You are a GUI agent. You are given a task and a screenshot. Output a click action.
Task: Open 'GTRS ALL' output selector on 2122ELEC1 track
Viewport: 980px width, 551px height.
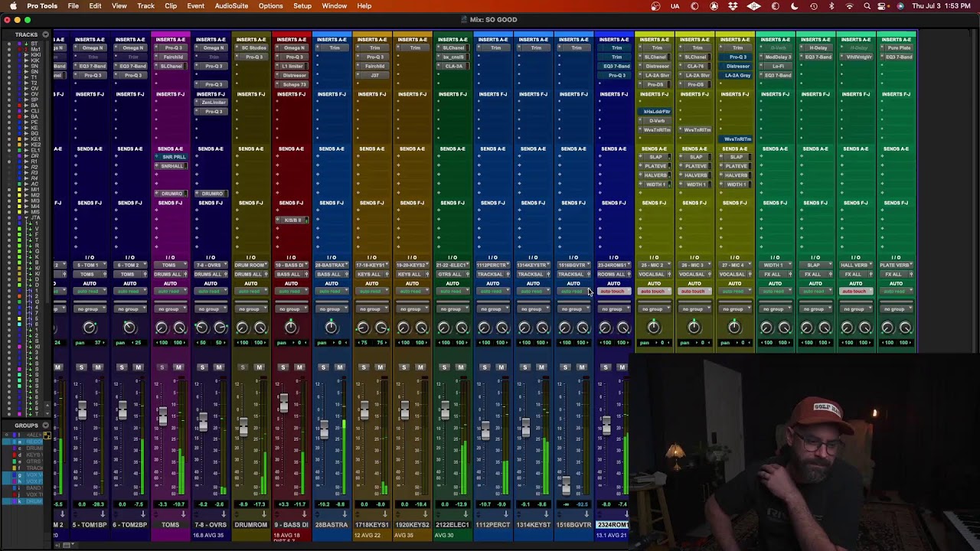[x=452, y=274]
